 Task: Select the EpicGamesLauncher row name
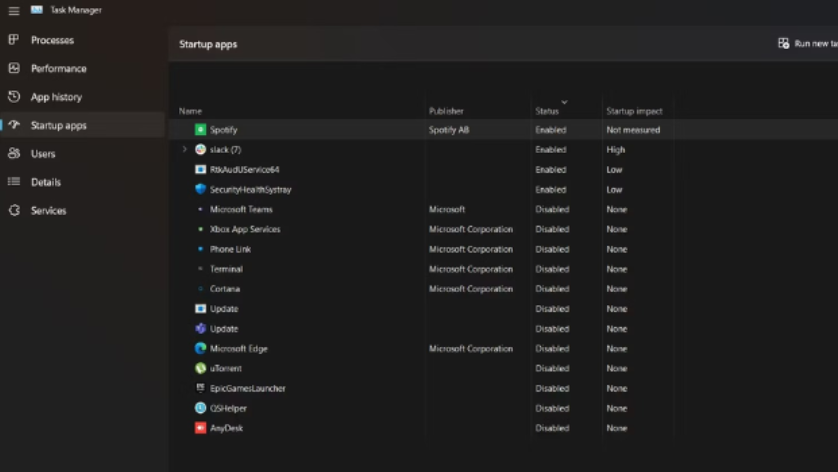(x=247, y=388)
